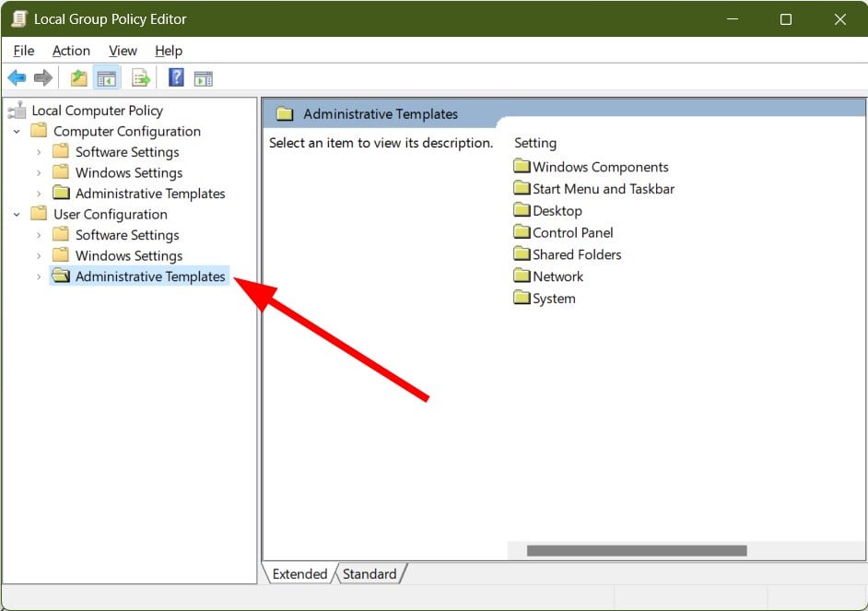This screenshot has height=611, width=868.
Task: Switch to the Extended tab
Action: pyautogui.click(x=299, y=574)
